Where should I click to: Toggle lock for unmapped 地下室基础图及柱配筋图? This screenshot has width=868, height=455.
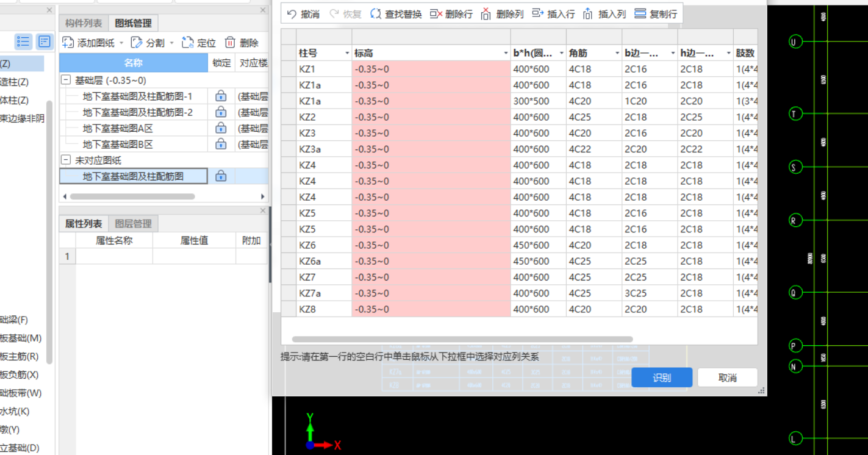[x=221, y=176]
